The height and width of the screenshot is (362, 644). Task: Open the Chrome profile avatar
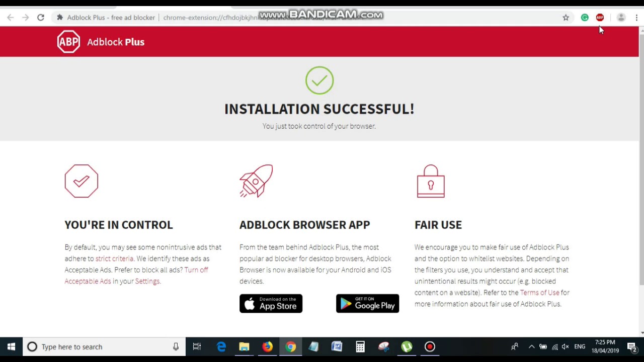tap(621, 18)
